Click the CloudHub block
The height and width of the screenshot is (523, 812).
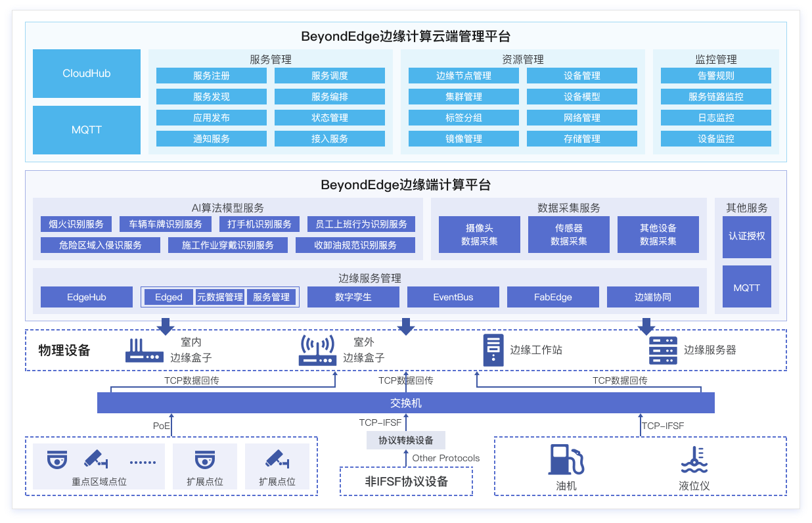pos(87,74)
